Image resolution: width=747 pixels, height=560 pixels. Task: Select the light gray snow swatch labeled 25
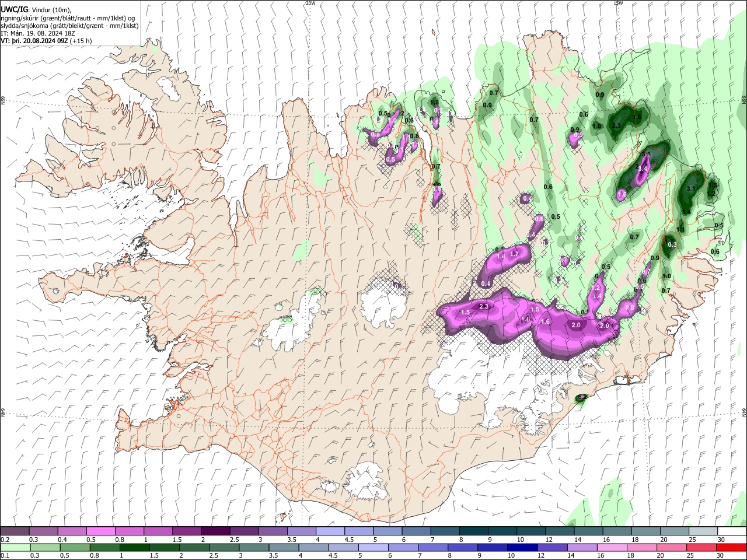pos(702,531)
